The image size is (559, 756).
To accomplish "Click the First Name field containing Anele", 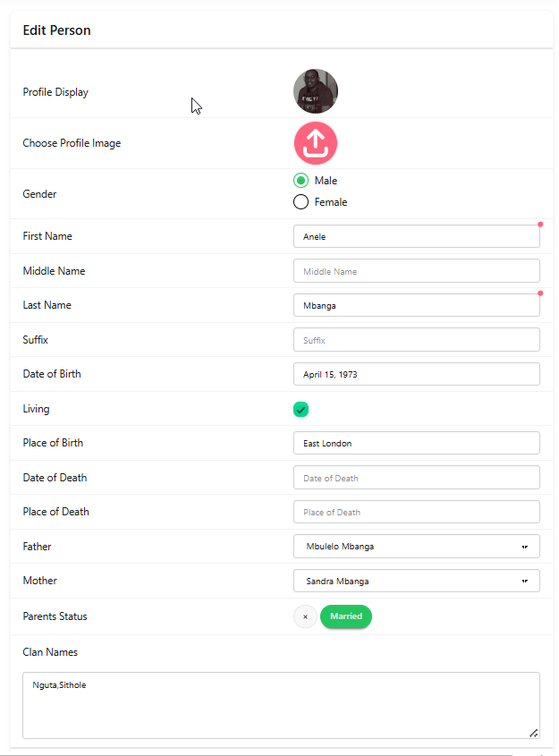I will 416,236.
